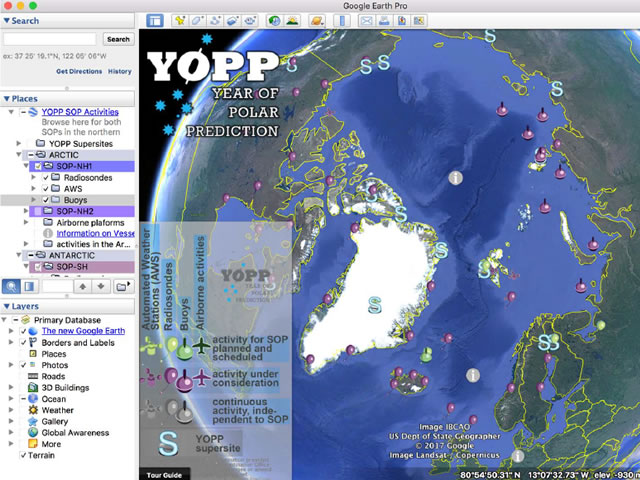Select the Gallery layer row
The image size is (640, 480).
point(55,421)
